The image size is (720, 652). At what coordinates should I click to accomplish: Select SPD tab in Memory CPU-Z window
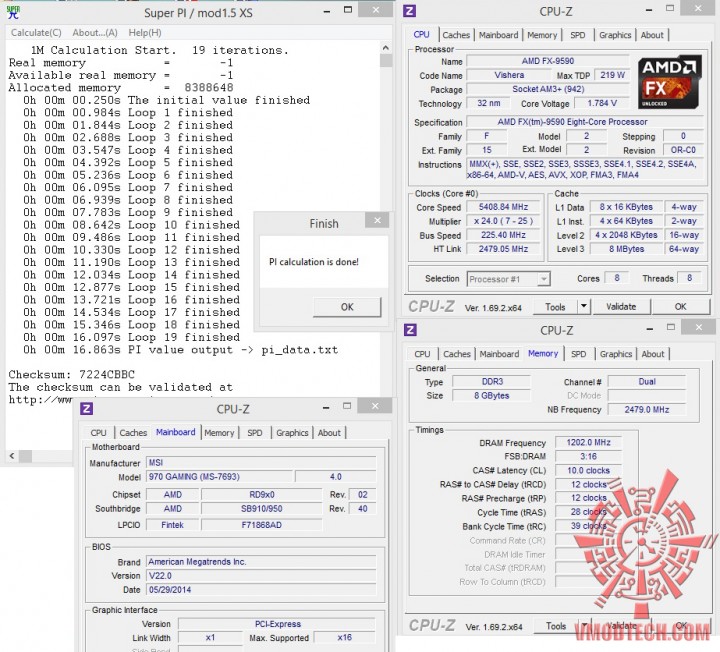[x=579, y=354]
